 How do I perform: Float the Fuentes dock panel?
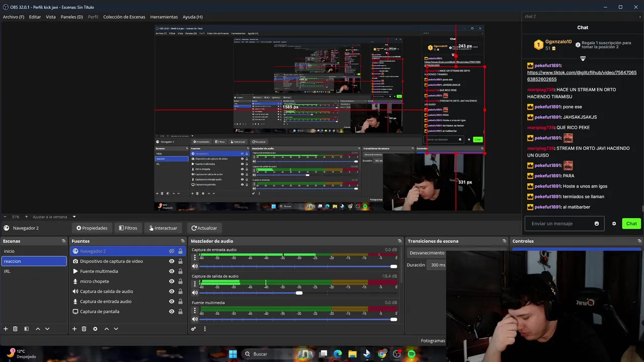click(x=183, y=241)
